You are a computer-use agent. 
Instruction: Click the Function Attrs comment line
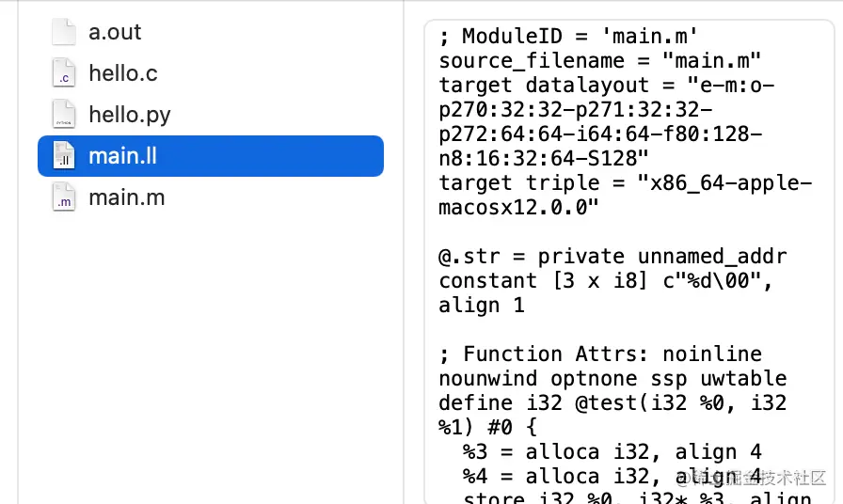(600, 354)
